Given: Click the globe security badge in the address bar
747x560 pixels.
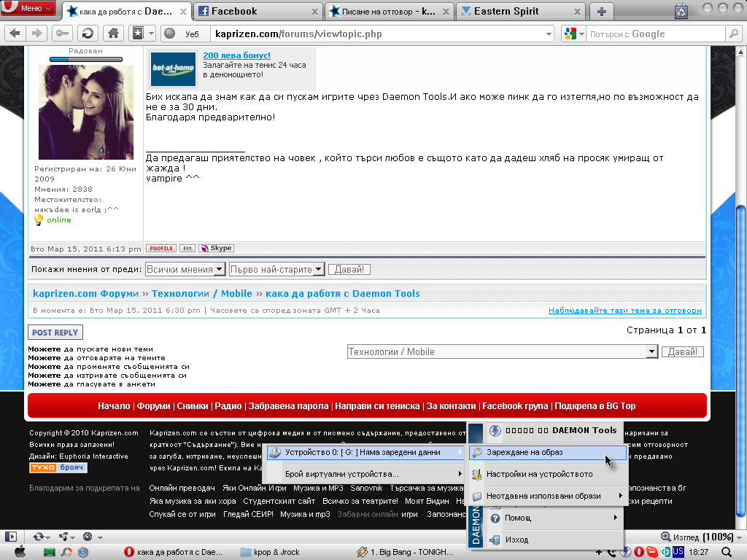Looking at the screenshot, I should tap(169, 34).
